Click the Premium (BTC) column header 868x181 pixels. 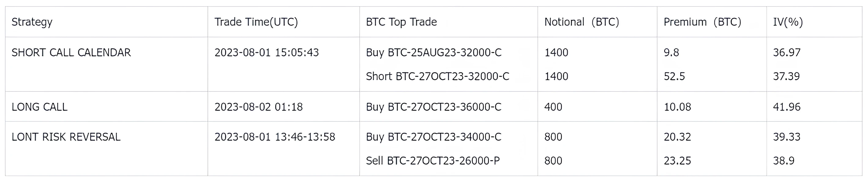click(x=702, y=22)
